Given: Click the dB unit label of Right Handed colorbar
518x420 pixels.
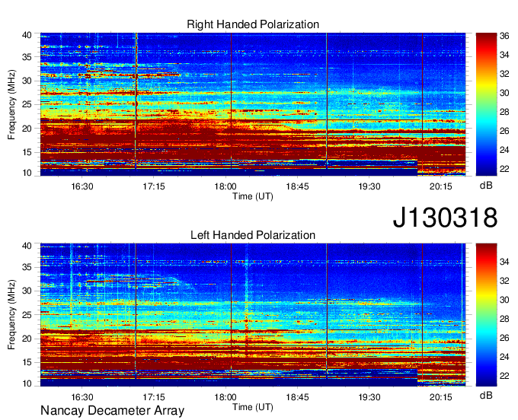Looking at the screenshot, I should pyautogui.click(x=486, y=186).
